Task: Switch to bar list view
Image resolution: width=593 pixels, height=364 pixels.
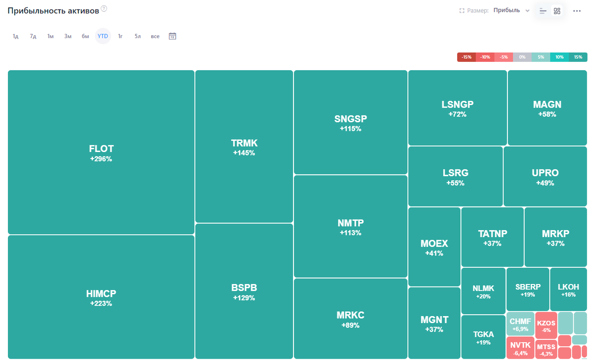Action: click(x=543, y=10)
